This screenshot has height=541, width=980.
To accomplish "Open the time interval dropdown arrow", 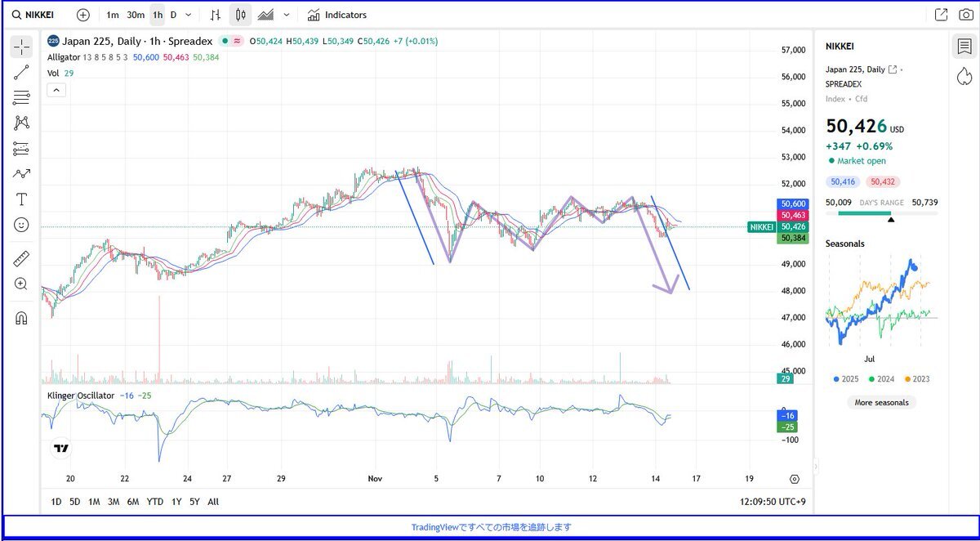I will click(x=189, y=15).
